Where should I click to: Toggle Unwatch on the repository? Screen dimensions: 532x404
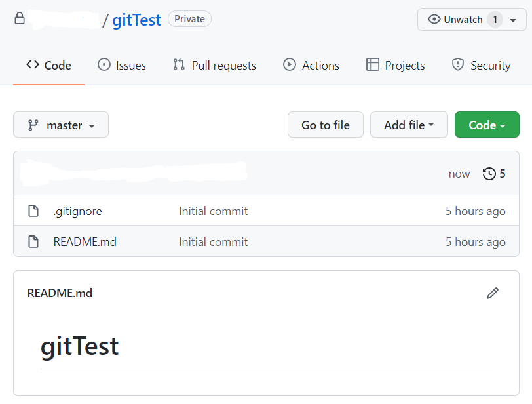point(455,20)
